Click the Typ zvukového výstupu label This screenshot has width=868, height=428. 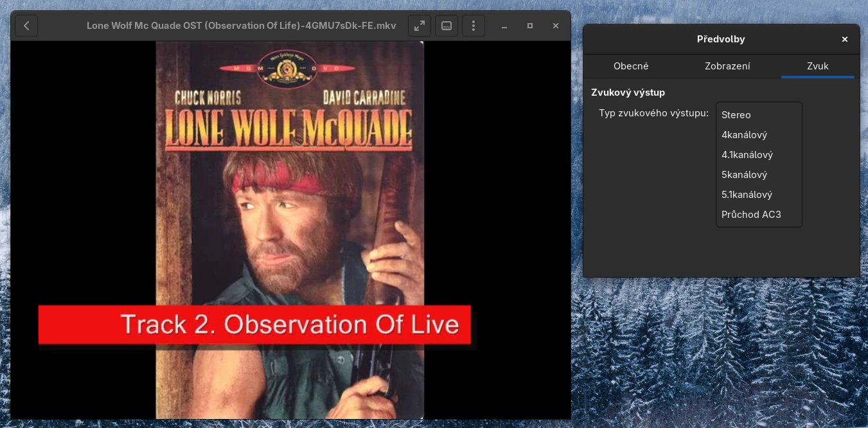tap(653, 113)
